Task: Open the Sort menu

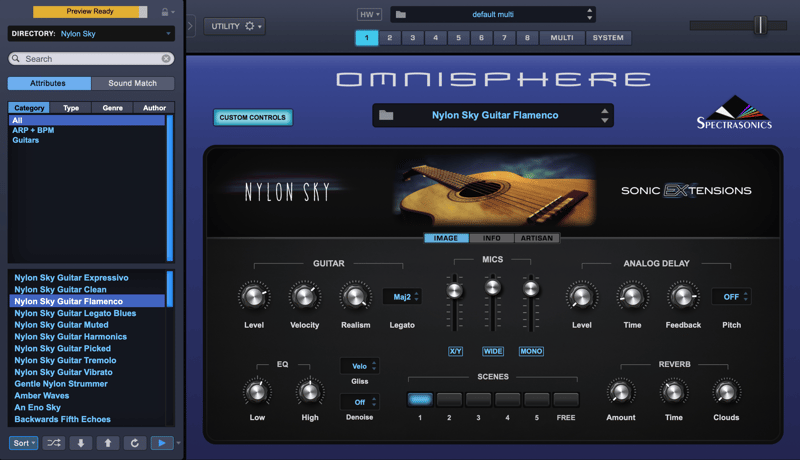Action: click(x=23, y=443)
